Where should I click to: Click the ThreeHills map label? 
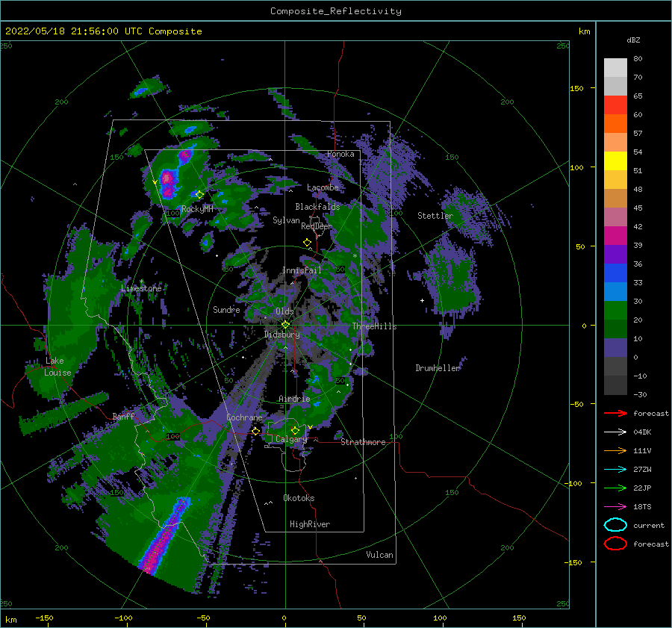[x=374, y=326]
